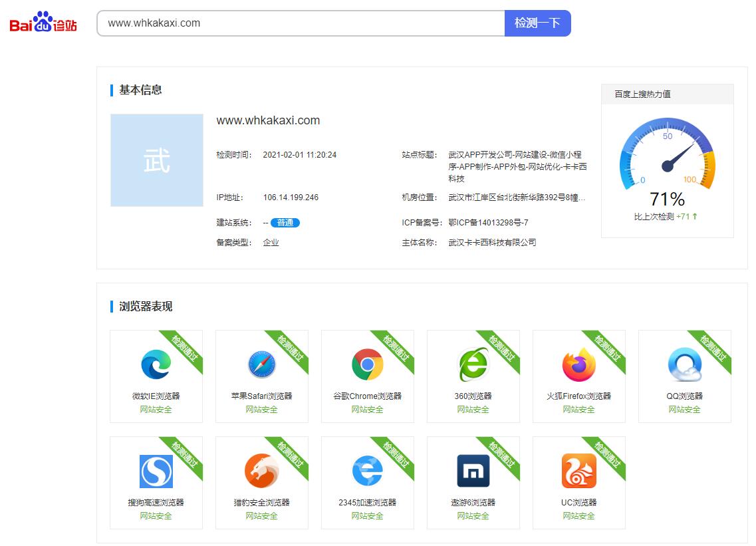The image size is (756, 546).
Task: Click the www.whkakaxi.com site heading
Action: (x=268, y=120)
